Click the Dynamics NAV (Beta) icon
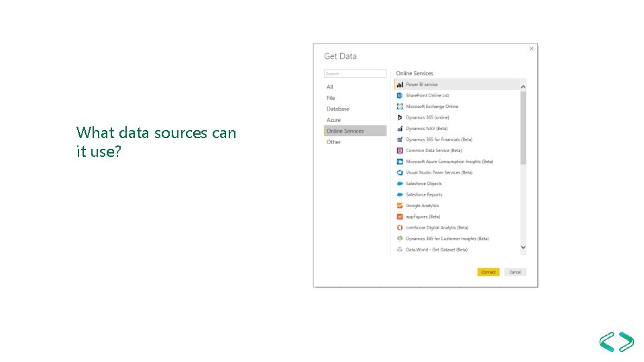Image resolution: width=644 pixels, height=362 pixels. (400, 129)
